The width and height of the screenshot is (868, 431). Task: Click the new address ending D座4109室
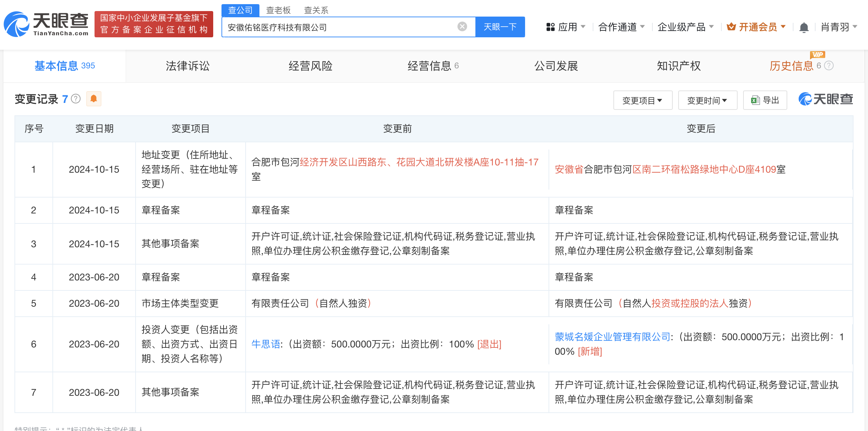670,169
